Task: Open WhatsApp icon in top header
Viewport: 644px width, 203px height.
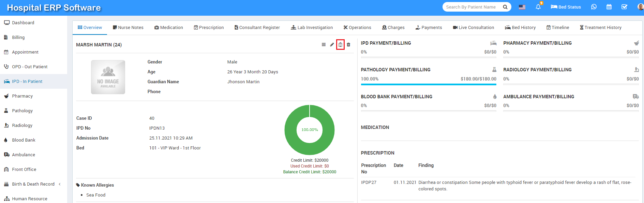Action: coord(594,7)
